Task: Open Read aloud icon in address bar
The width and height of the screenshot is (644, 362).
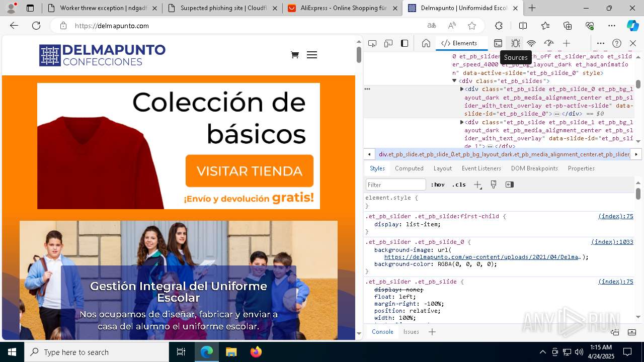Action: point(452,26)
